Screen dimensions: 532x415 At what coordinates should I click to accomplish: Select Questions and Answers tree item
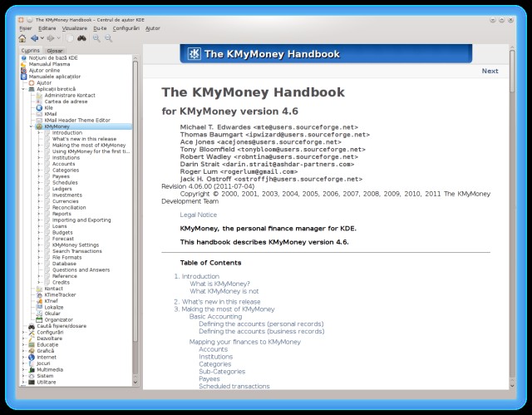coord(81,270)
